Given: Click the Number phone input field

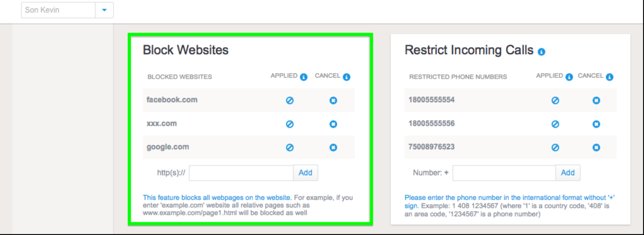Looking at the screenshot, I should [504, 173].
